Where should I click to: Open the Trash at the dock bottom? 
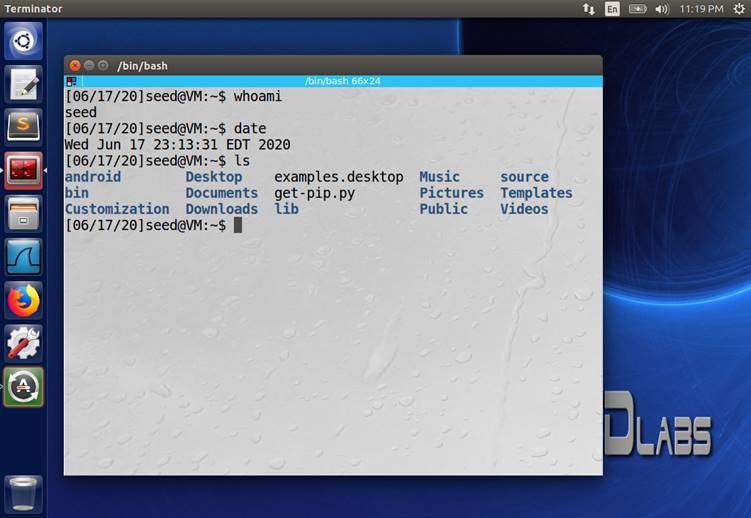click(x=23, y=494)
